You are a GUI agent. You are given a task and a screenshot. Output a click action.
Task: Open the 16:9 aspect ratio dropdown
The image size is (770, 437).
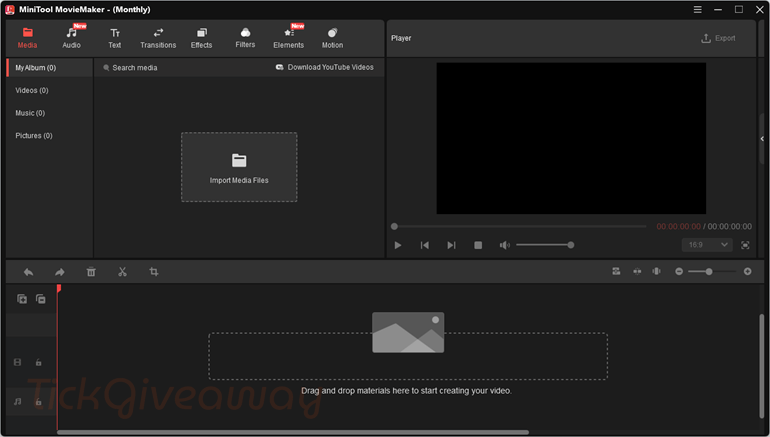coord(707,245)
